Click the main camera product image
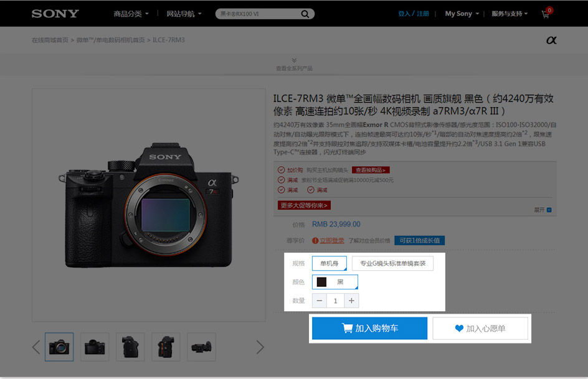The height and width of the screenshot is (379, 588). 149,205
